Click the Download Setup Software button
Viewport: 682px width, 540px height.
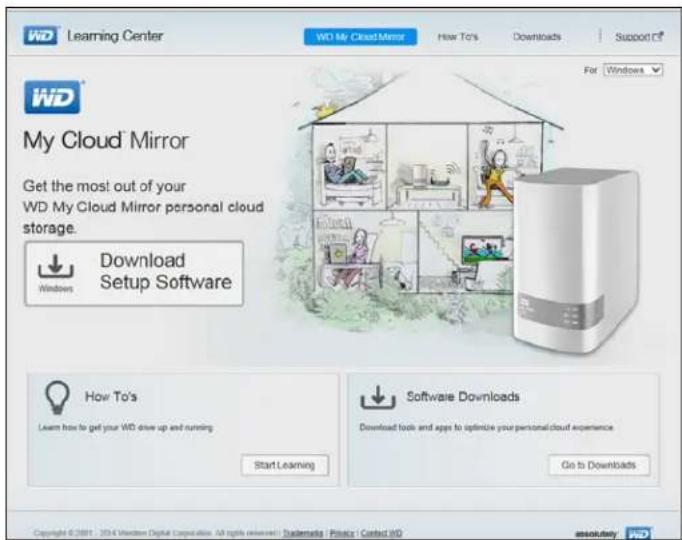pyautogui.click(x=134, y=273)
